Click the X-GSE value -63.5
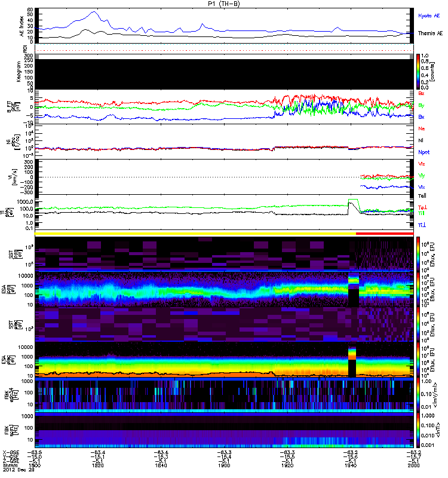 [35, 452]
